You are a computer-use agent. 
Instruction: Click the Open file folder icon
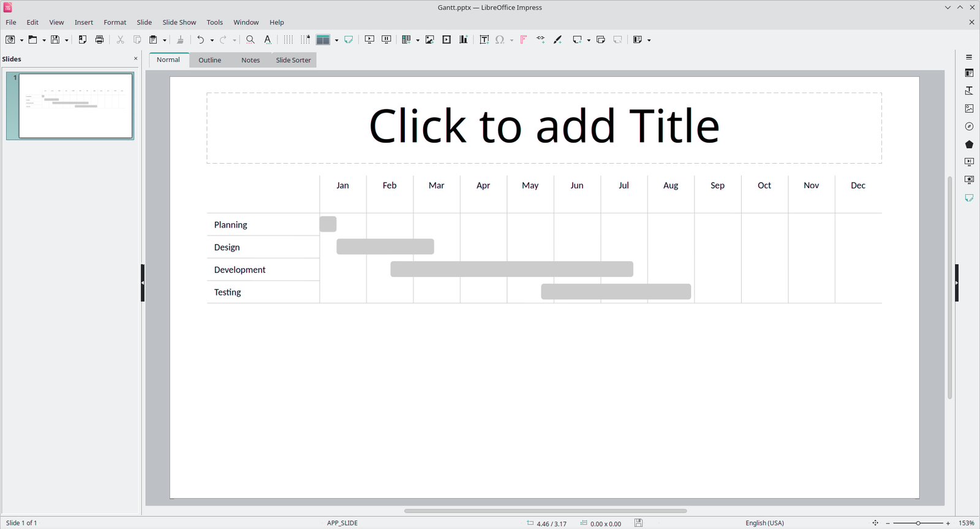(32, 40)
